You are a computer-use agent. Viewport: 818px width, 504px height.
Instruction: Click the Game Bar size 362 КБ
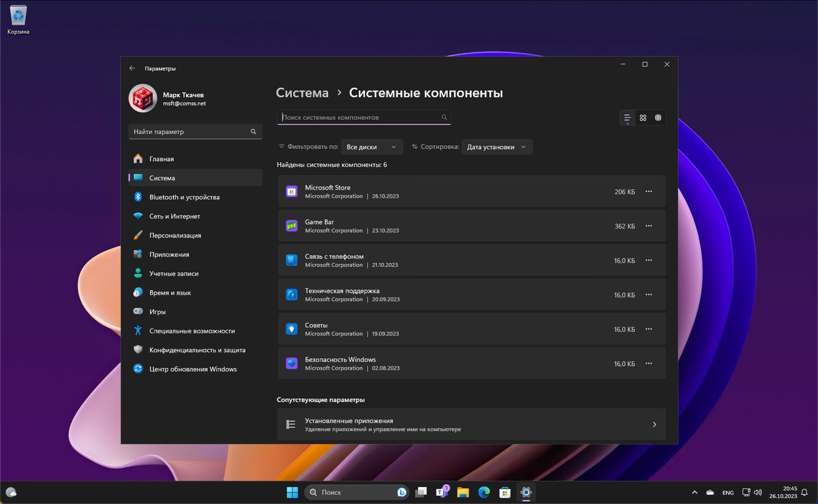point(624,226)
